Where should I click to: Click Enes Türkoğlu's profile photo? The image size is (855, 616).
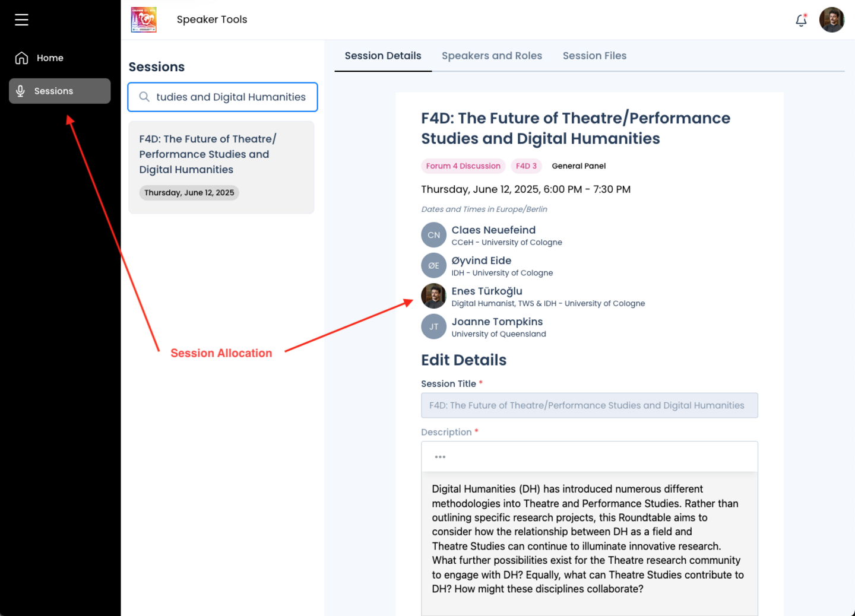tap(433, 296)
